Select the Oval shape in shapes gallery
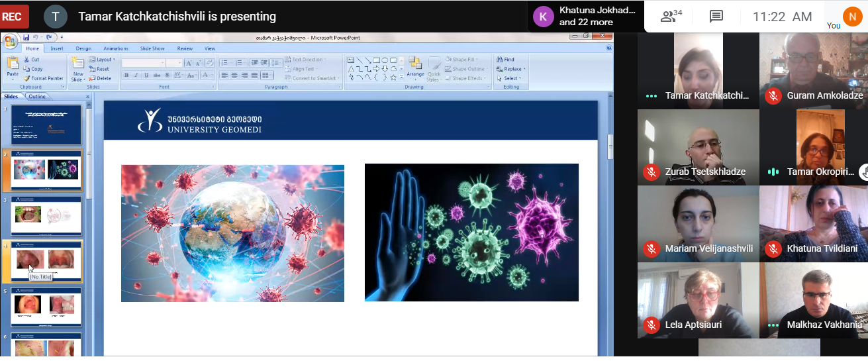This screenshot has width=868, height=363. coord(385,60)
